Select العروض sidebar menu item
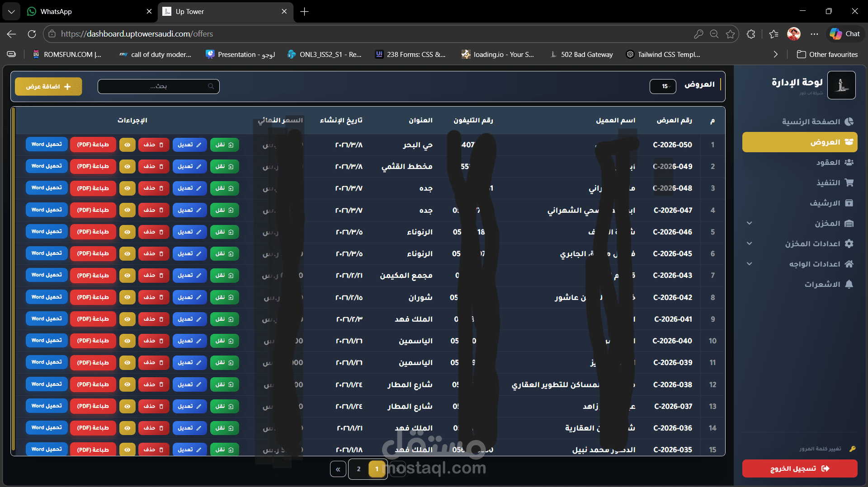The height and width of the screenshot is (487, 868). 800,142
